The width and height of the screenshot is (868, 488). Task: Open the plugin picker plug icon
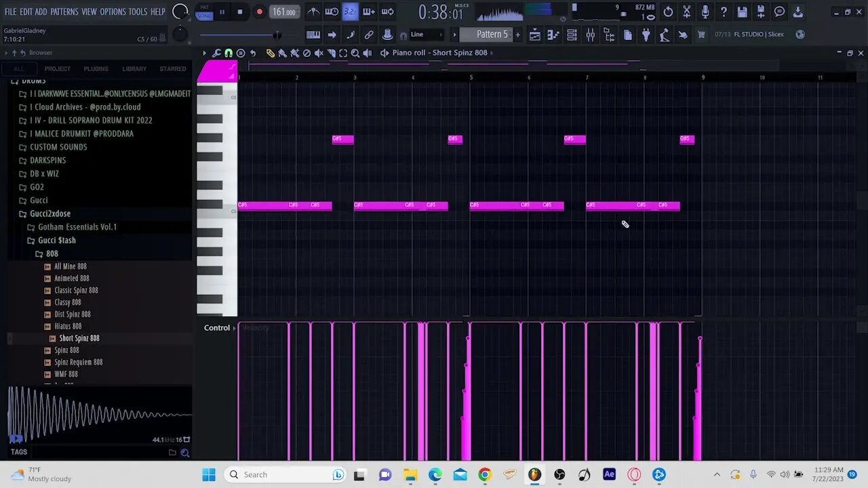coord(646,35)
